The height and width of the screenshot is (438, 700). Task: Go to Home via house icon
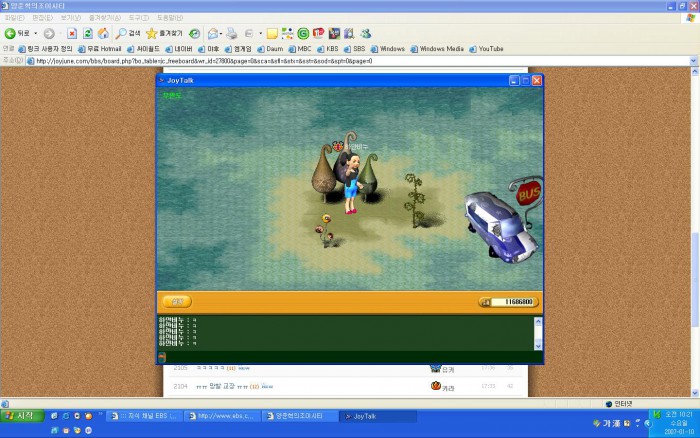pyautogui.click(x=102, y=33)
